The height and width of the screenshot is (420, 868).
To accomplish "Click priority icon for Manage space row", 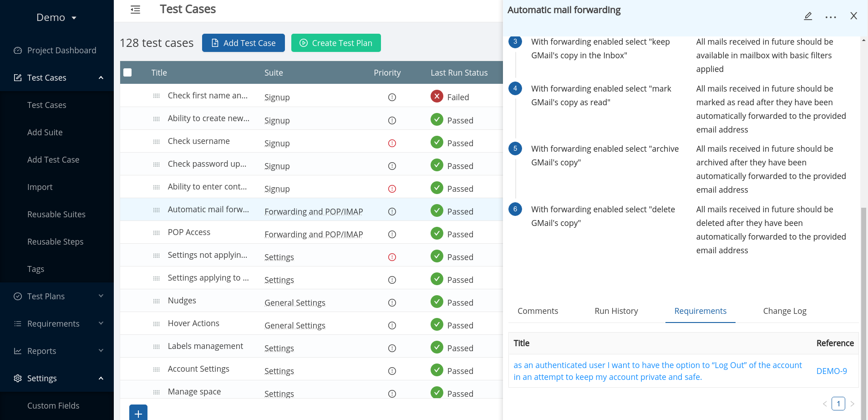I will pyautogui.click(x=392, y=394).
